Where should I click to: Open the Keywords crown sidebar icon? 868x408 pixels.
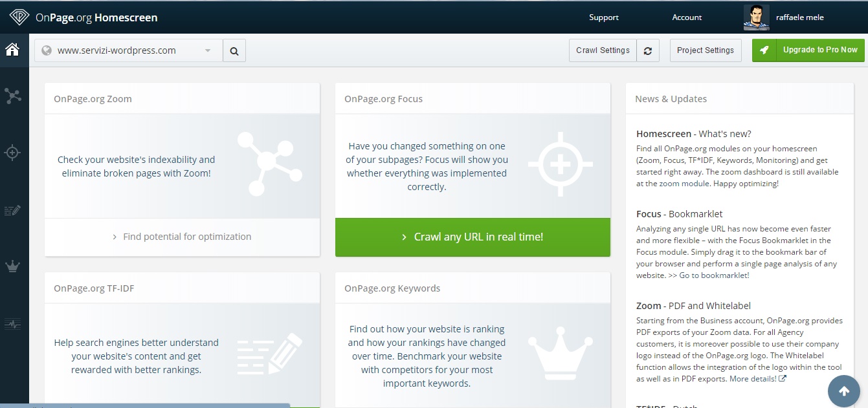(12, 266)
